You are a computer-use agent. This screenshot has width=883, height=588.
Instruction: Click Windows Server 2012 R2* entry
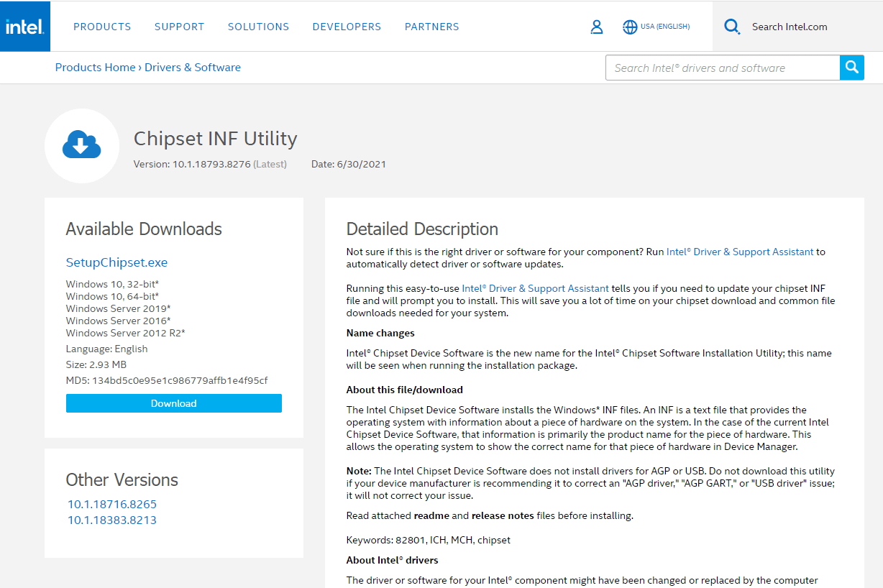click(x=126, y=333)
